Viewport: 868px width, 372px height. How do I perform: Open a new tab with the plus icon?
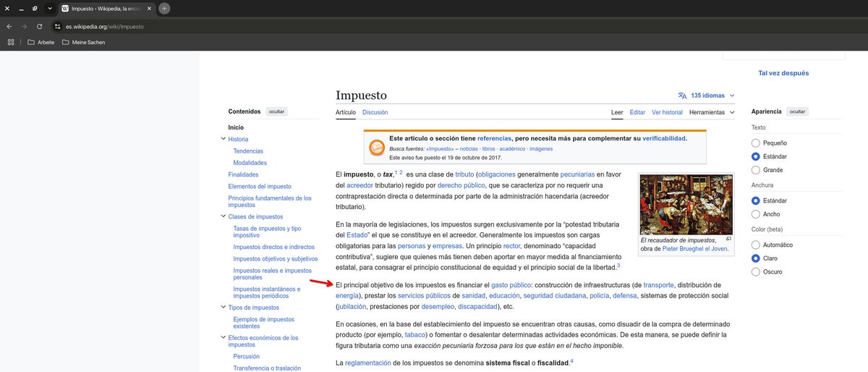(165, 9)
